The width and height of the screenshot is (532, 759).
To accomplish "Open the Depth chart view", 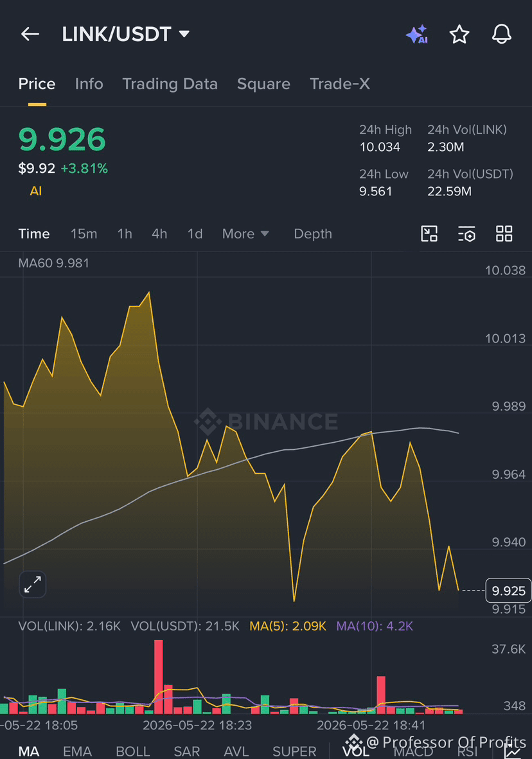I will click(313, 234).
